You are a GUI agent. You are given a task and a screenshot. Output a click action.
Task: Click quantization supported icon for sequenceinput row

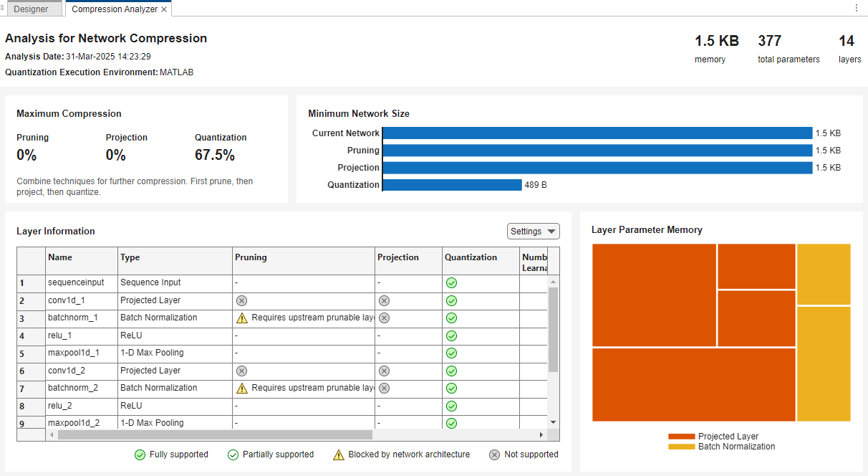click(x=451, y=282)
